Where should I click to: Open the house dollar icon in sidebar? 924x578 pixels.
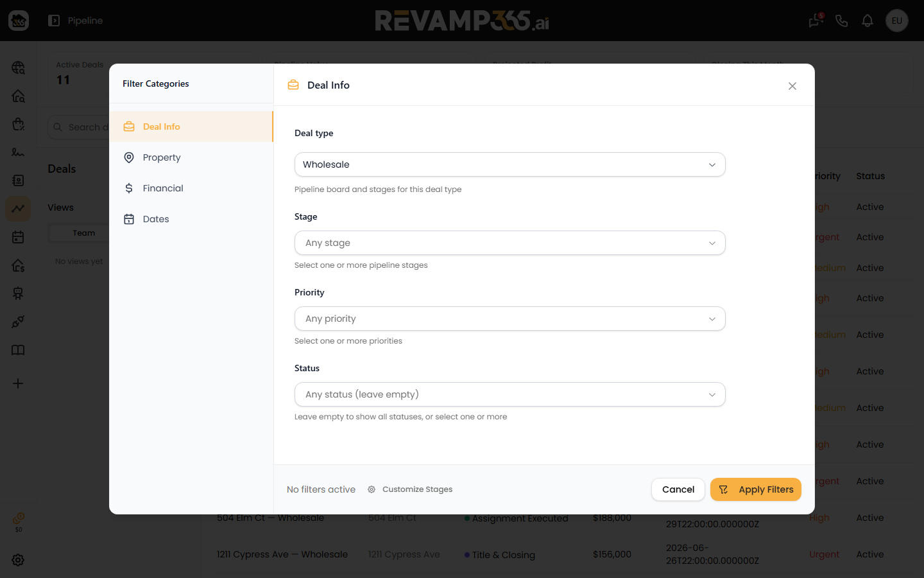pyautogui.click(x=18, y=265)
